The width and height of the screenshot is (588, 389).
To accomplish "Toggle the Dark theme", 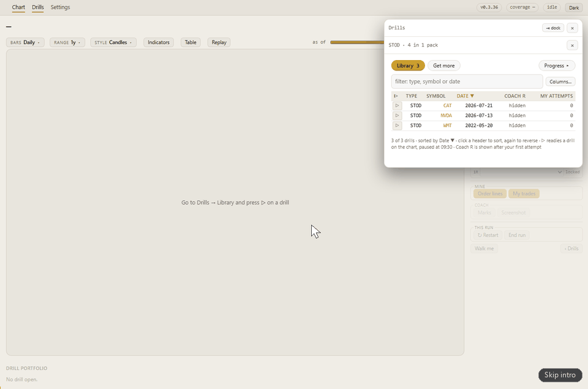I will point(574,7).
